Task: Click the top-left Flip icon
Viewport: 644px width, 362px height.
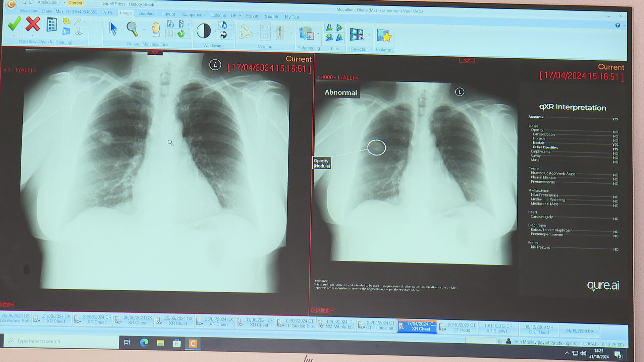Action: click(x=329, y=27)
